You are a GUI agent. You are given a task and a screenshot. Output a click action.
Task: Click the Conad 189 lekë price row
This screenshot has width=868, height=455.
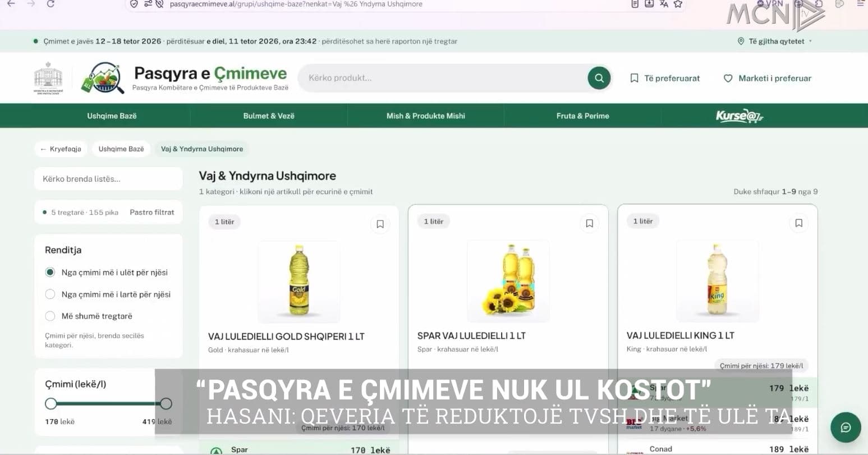[718, 449]
